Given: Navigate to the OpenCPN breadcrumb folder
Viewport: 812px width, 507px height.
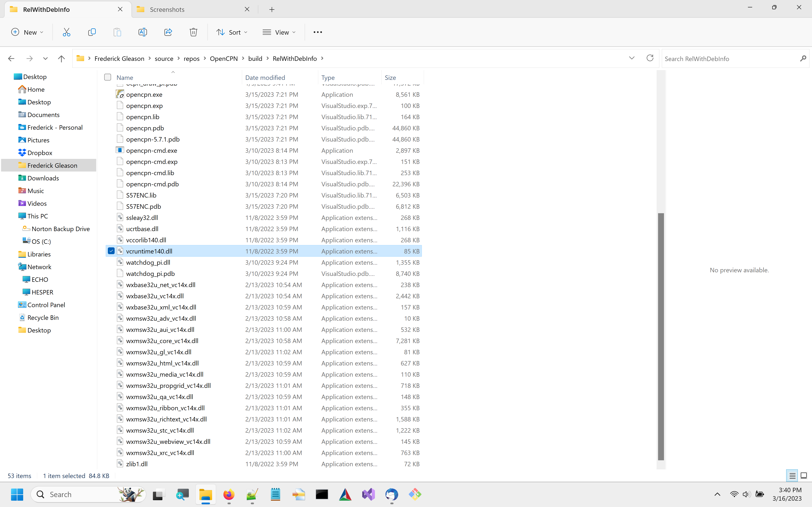Looking at the screenshot, I should coord(224,58).
